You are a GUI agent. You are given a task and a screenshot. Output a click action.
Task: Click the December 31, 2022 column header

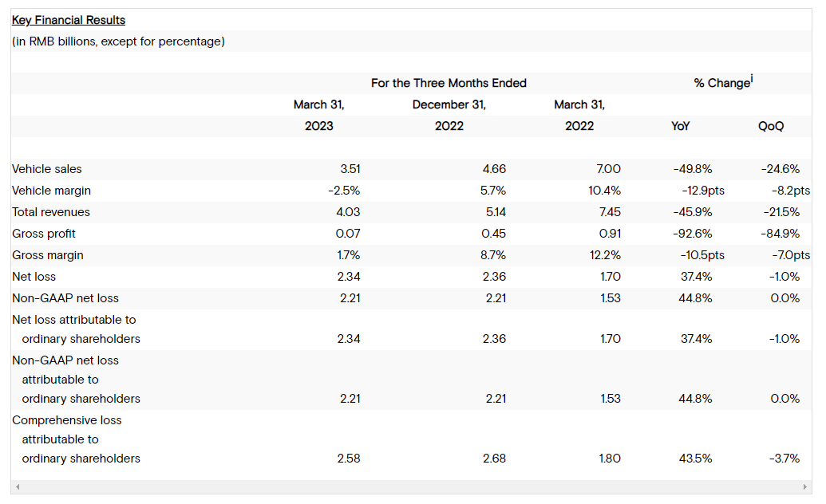(449, 116)
